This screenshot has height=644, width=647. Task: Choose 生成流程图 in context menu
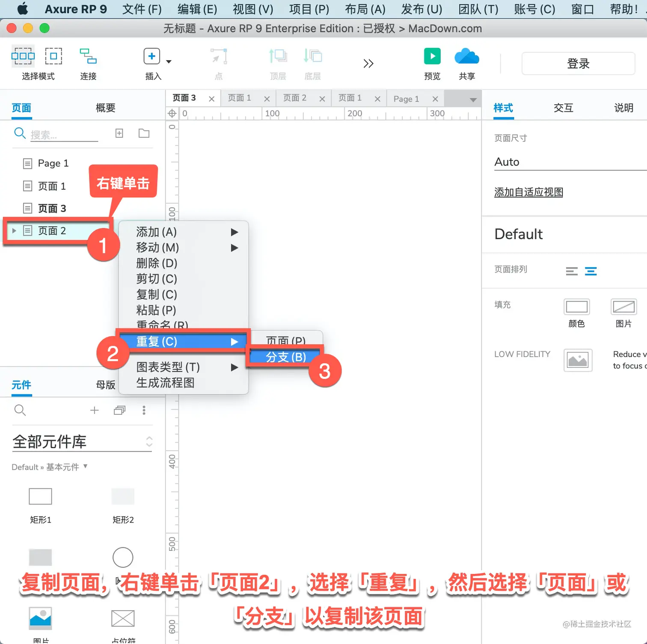point(184,383)
